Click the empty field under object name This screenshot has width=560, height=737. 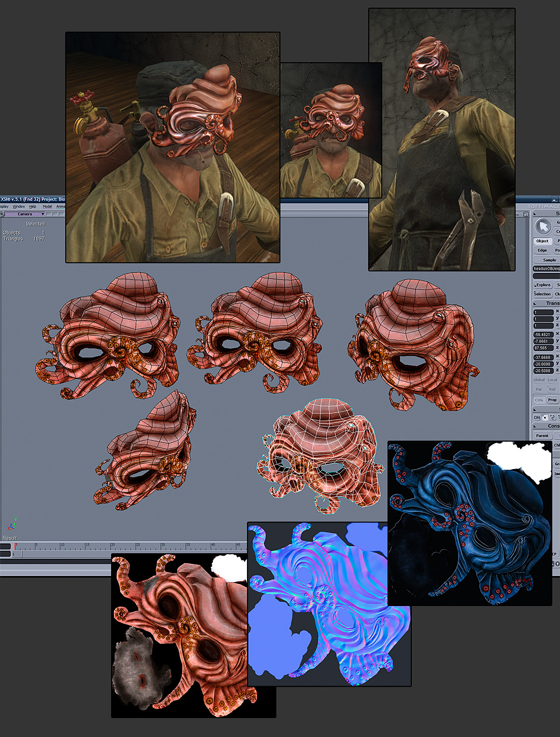coord(547,276)
